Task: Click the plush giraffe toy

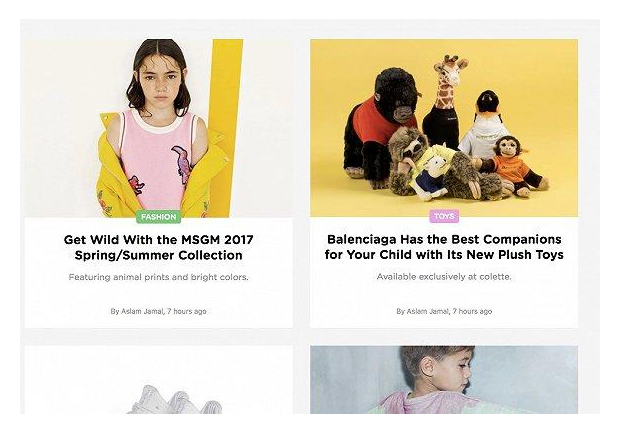Action: [444, 99]
